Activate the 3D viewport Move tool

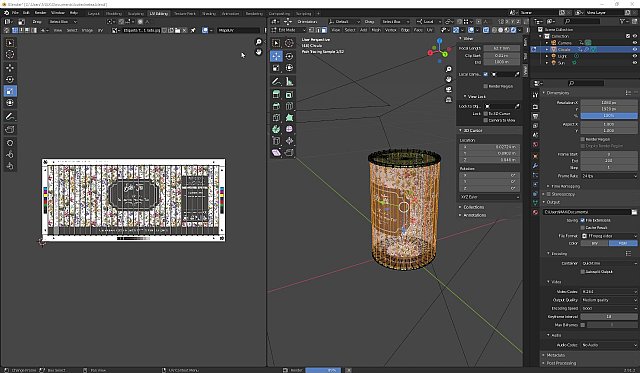[x=276, y=56]
